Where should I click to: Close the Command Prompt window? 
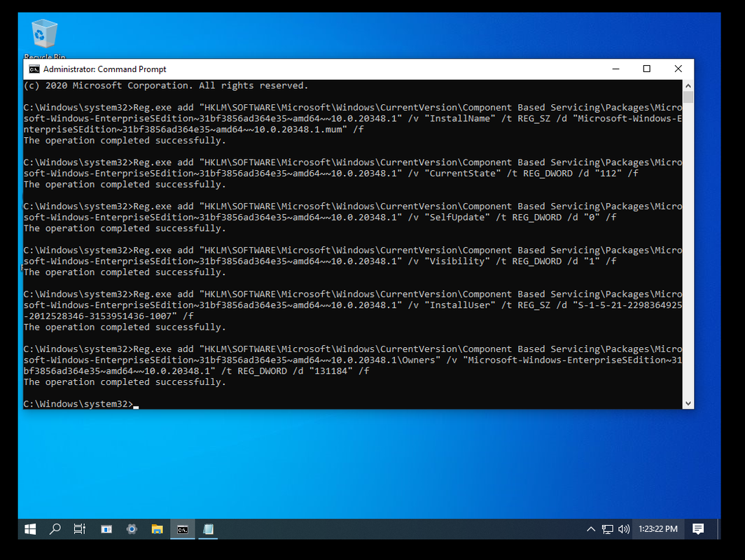(x=678, y=69)
